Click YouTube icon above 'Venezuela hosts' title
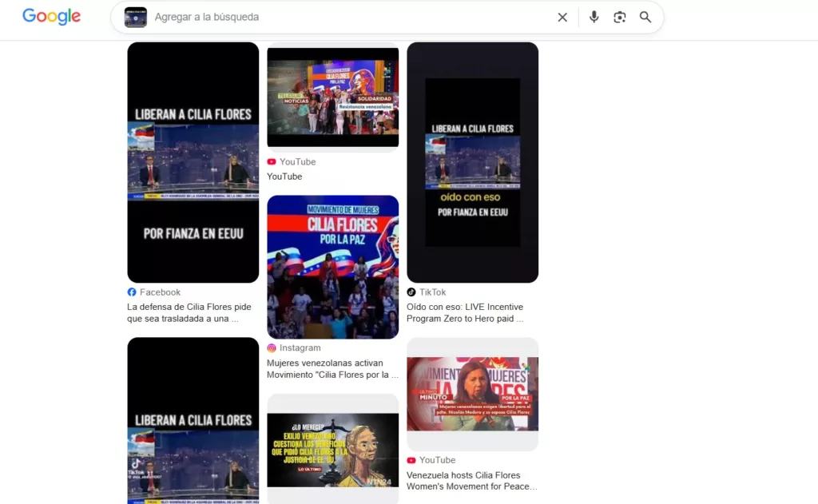The image size is (818, 504). 411,460
